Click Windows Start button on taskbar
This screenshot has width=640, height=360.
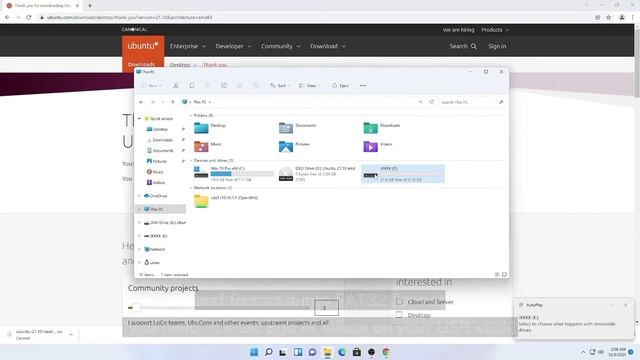pyautogui.click(x=254, y=352)
